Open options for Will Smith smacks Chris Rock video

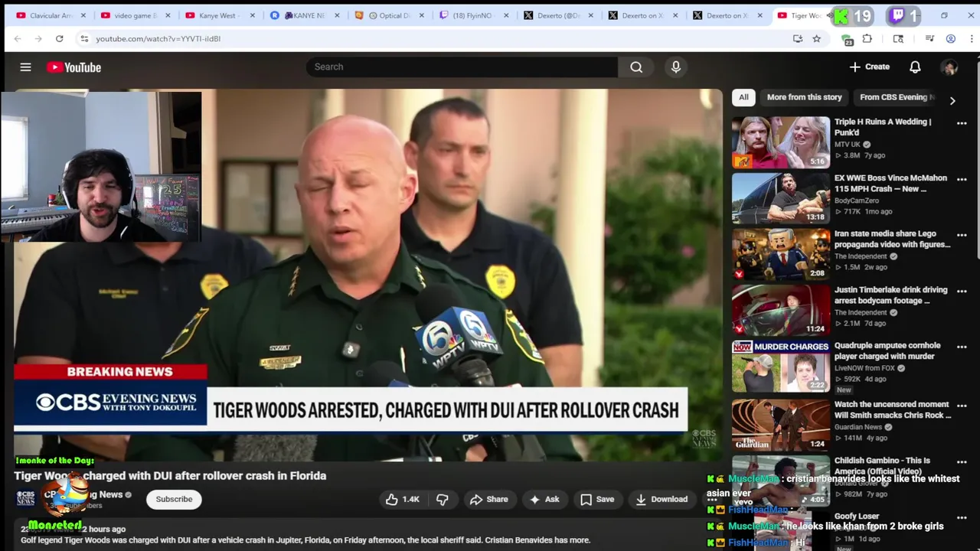[x=962, y=406]
